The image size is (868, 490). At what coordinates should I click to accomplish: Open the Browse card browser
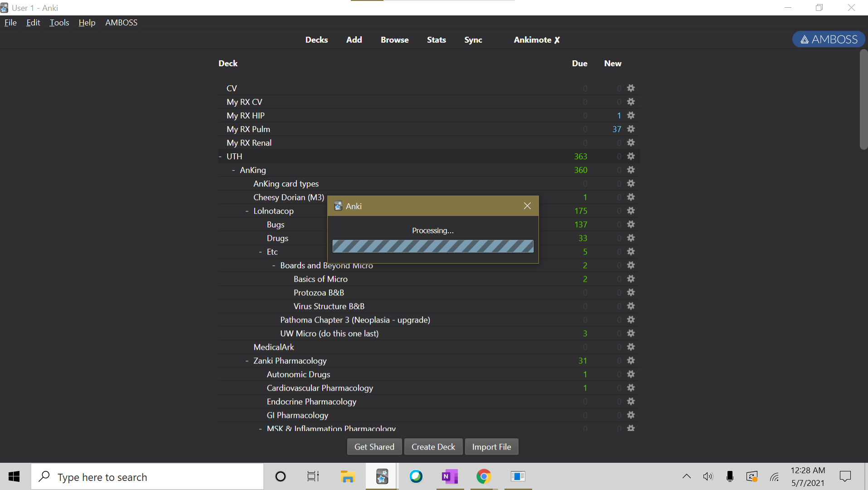[x=394, y=40]
